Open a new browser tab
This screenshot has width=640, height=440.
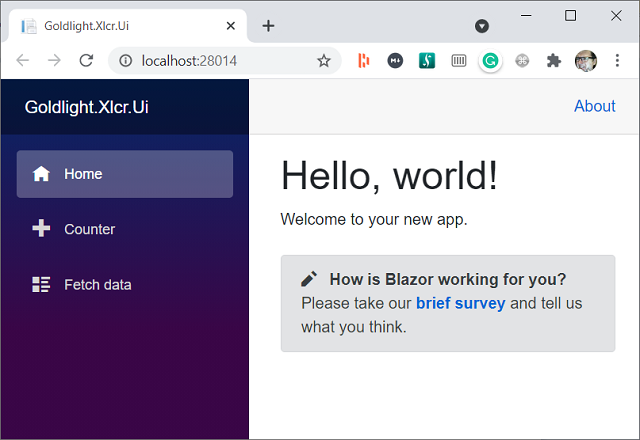coord(268,26)
